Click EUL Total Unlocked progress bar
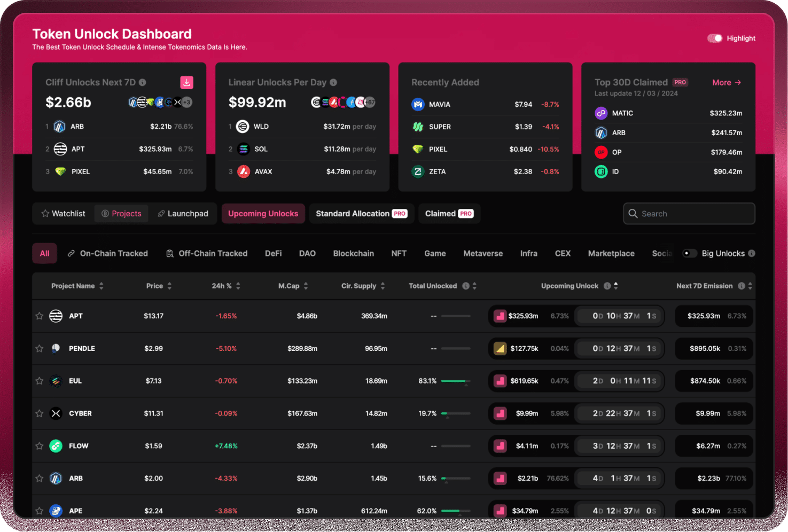The width and height of the screenshot is (788, 532). [x=456, y=381]
